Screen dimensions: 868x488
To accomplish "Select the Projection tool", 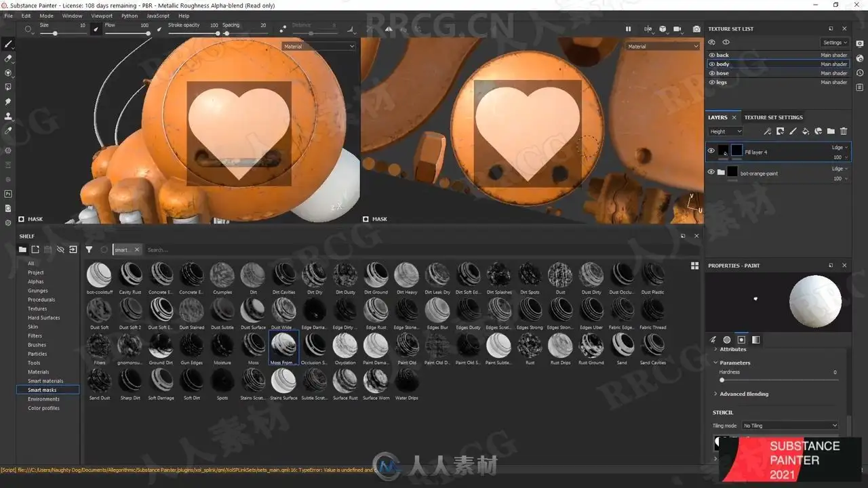I will click(x=8, y=73).
